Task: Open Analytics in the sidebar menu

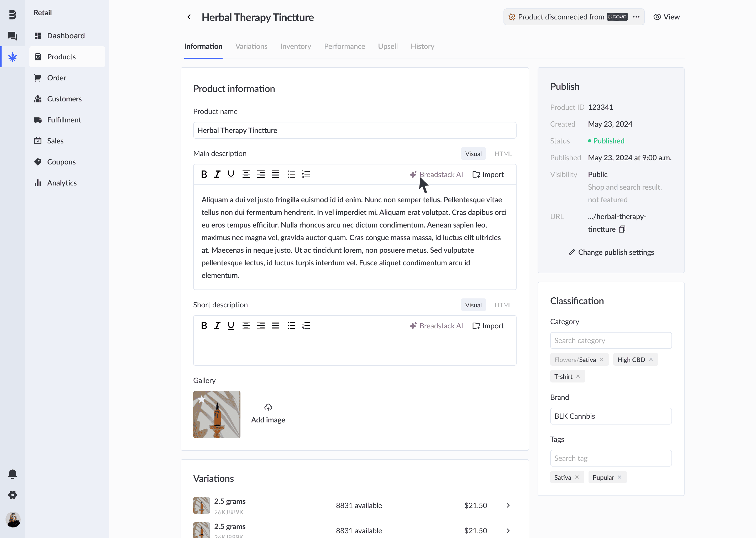Action: 62,183
